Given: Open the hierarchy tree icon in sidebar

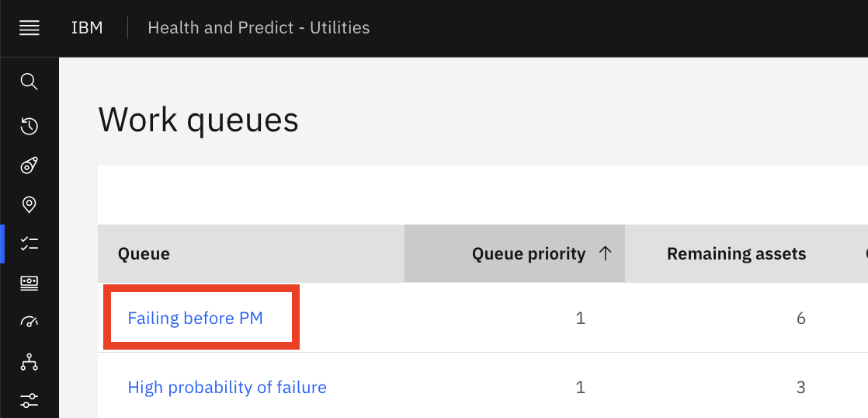Looking at the screenshot, I should click(30, 361).
